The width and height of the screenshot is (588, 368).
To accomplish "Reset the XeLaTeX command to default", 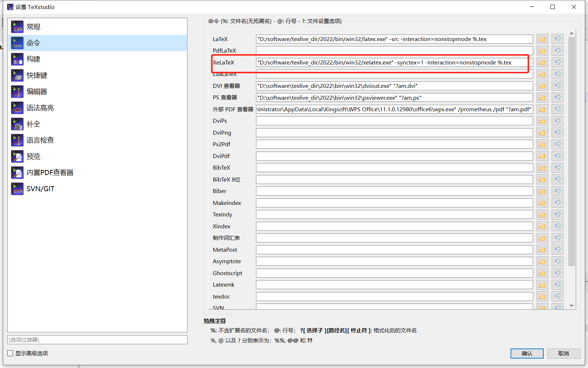I will click(557, 62).
